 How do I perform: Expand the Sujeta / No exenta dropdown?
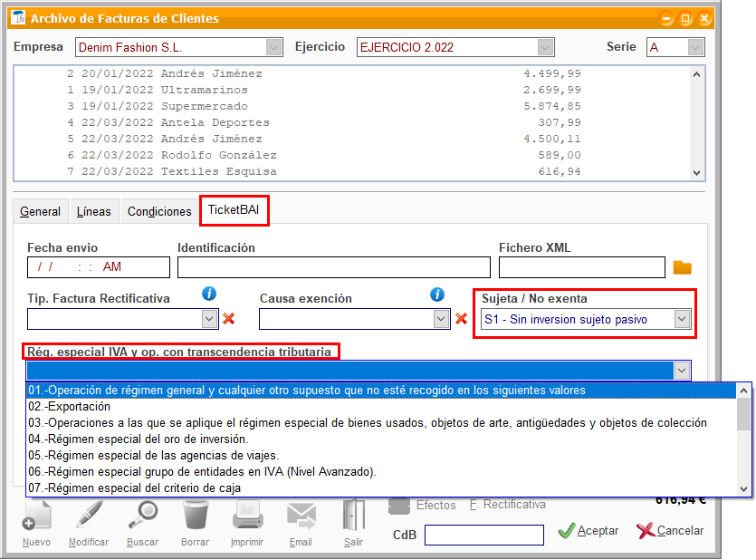(682, 319)
